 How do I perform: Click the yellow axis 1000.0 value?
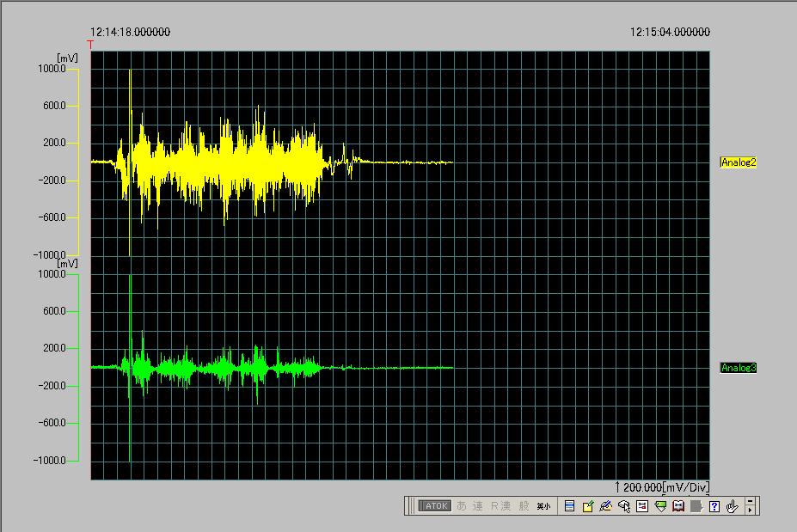52,69
